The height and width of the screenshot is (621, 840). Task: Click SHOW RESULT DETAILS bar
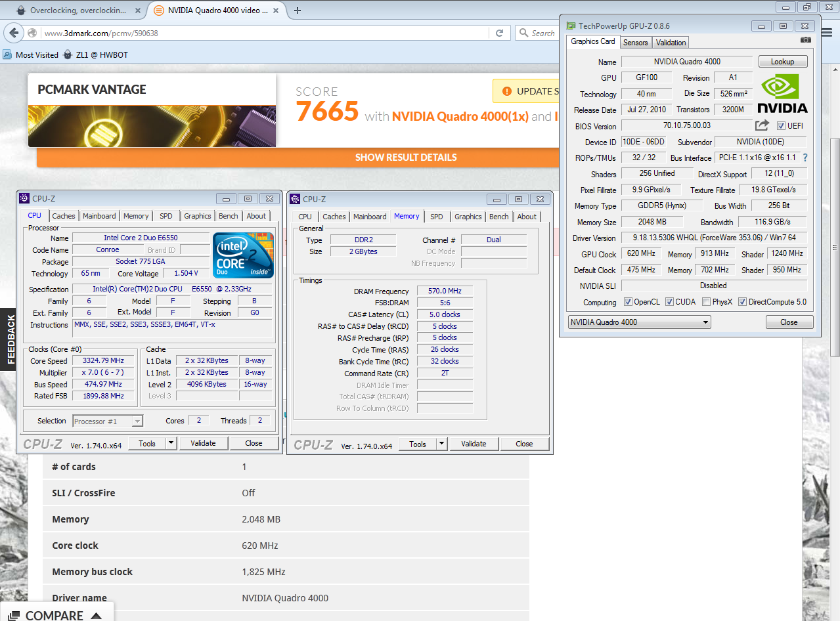(406, 158)
